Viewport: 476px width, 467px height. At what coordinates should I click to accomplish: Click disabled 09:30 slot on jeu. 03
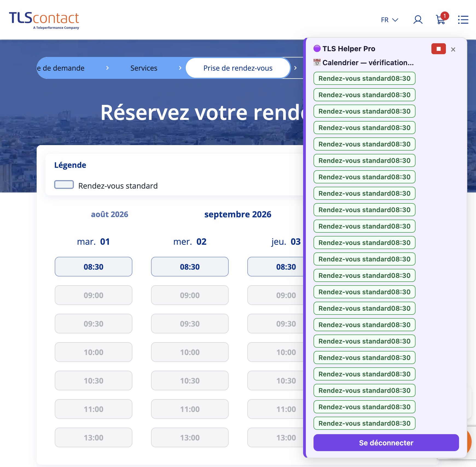(275, 324)
